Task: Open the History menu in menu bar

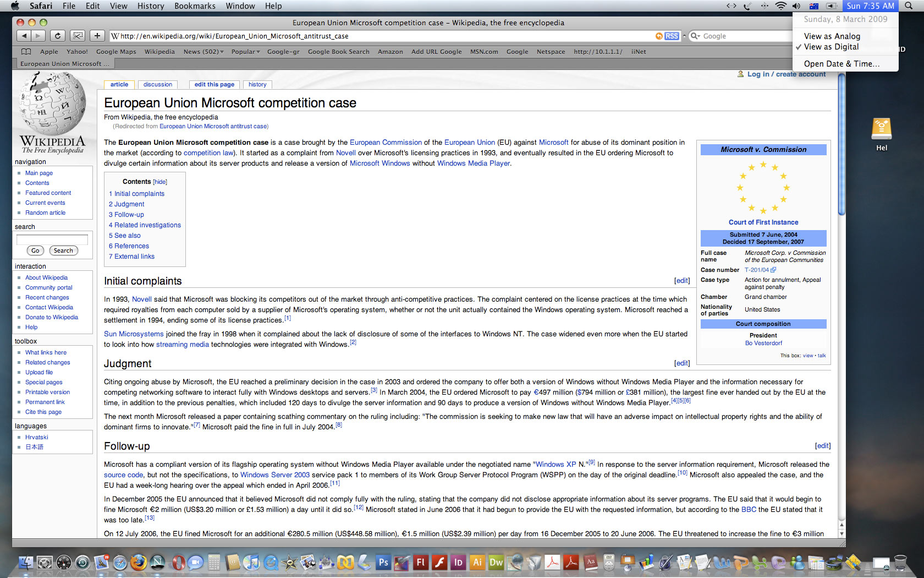Action: [x=150, y=6]
